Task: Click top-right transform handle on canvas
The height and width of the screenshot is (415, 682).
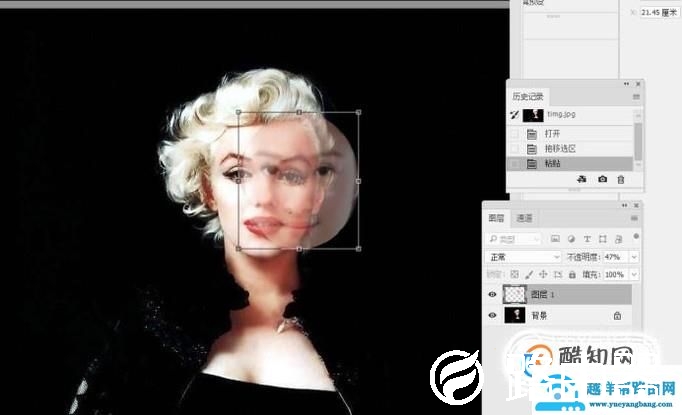Action: click(358, 112)
